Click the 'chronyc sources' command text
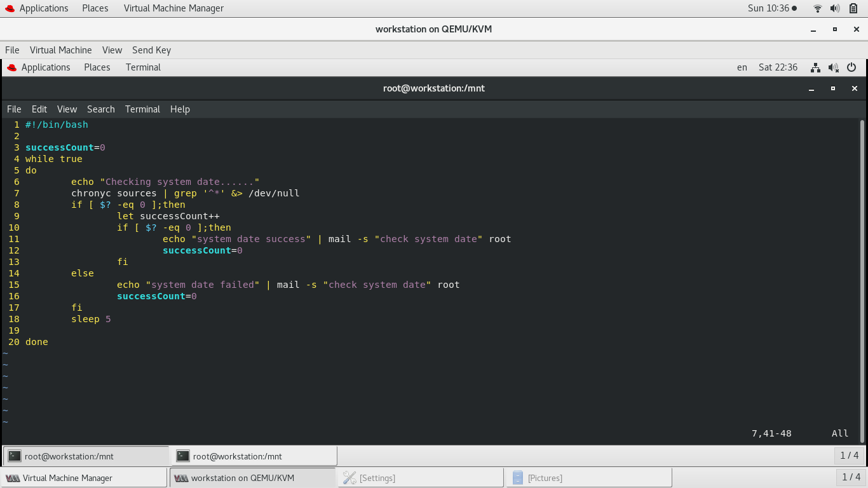This screenshot has height=488, width=868. (114, 193)
